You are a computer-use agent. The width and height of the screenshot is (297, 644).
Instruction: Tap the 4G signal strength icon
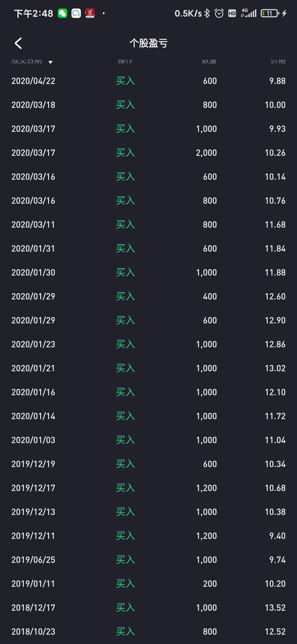[249, 13]
